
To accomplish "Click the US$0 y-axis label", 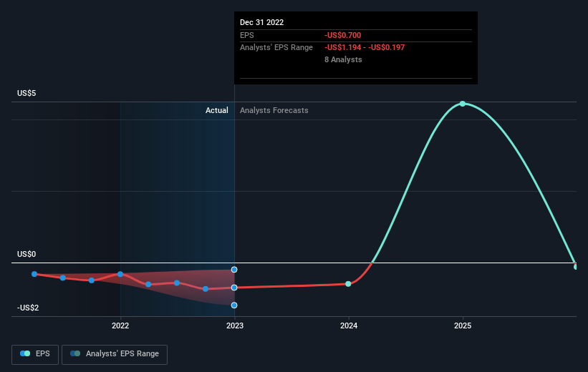I will click(26, 255).
